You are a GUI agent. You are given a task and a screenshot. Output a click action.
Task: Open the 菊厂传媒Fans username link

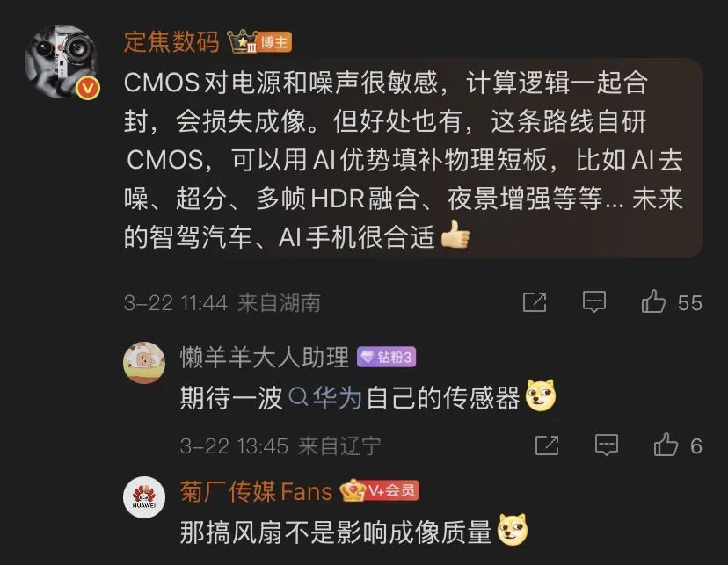[256, 491]
